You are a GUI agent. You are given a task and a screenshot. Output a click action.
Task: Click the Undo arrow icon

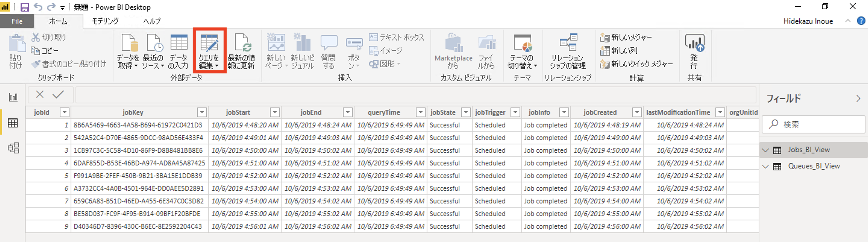click(38, 7)
